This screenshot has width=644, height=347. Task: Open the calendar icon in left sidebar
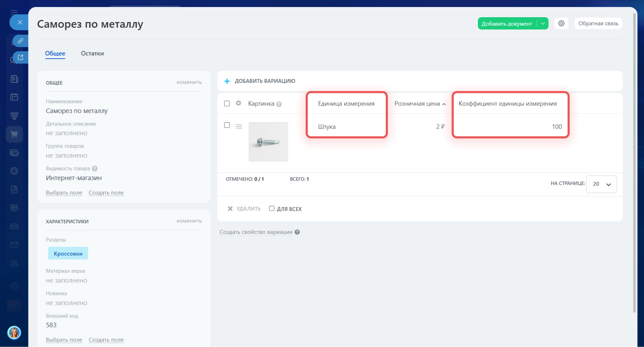(14, 97)
